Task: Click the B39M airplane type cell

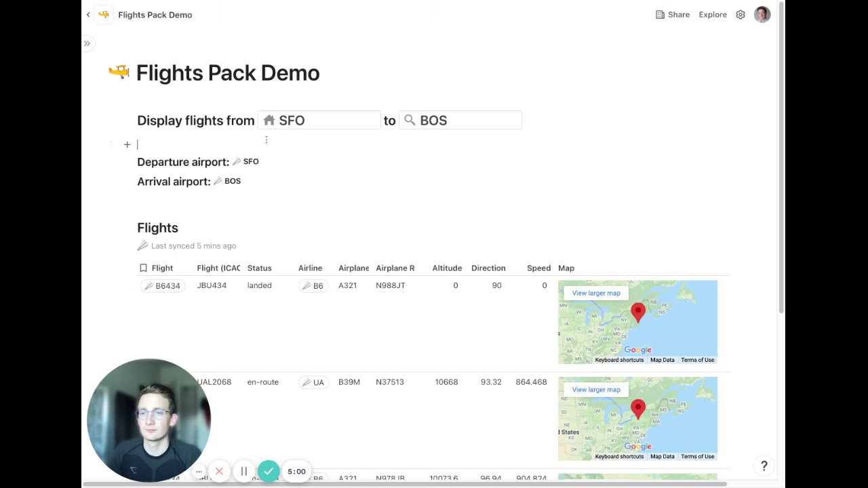Action: click(x=349, y=382)
